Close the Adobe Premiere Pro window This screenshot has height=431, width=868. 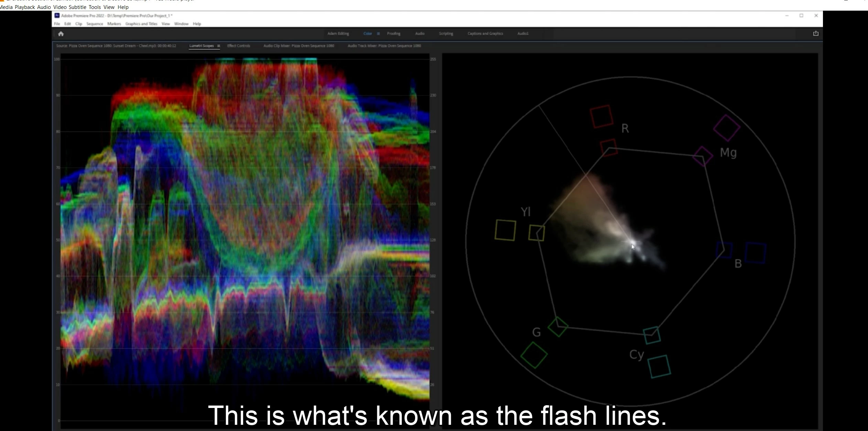click(816, 16)
